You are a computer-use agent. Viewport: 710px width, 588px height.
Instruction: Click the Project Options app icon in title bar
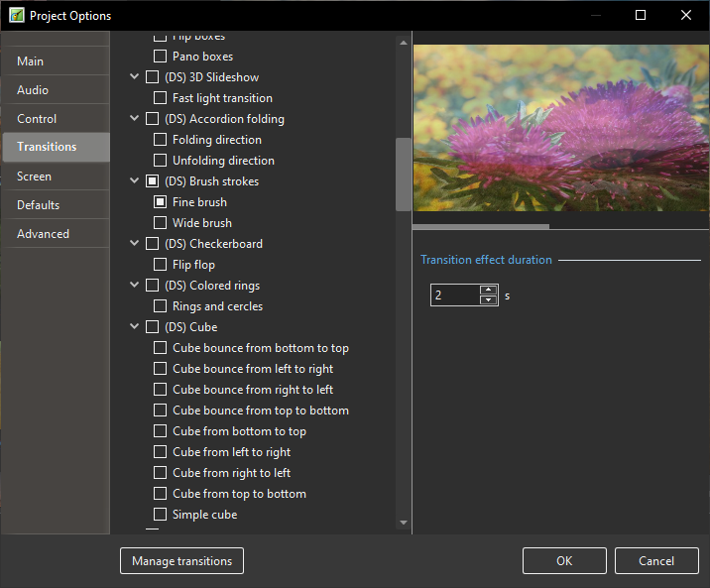16,15
